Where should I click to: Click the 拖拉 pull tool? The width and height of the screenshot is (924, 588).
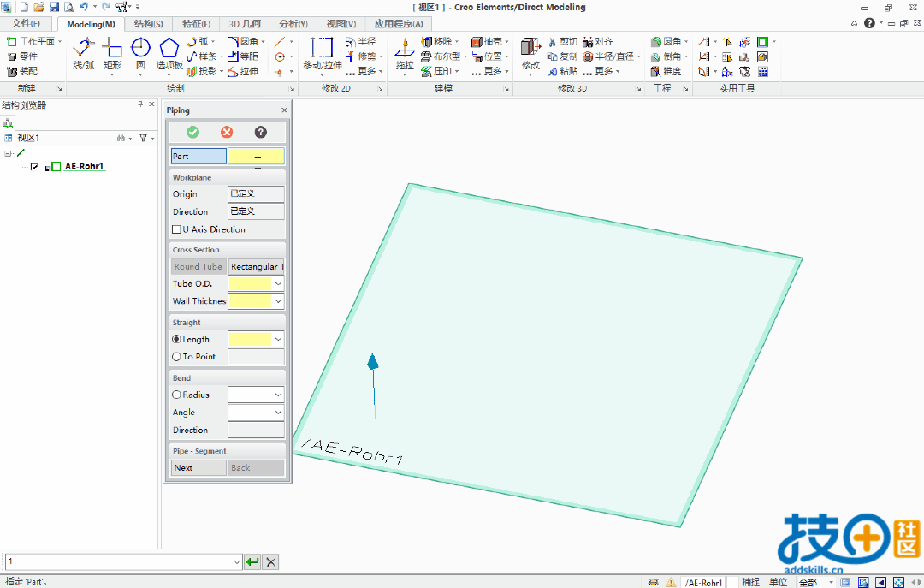pos(404,54)
